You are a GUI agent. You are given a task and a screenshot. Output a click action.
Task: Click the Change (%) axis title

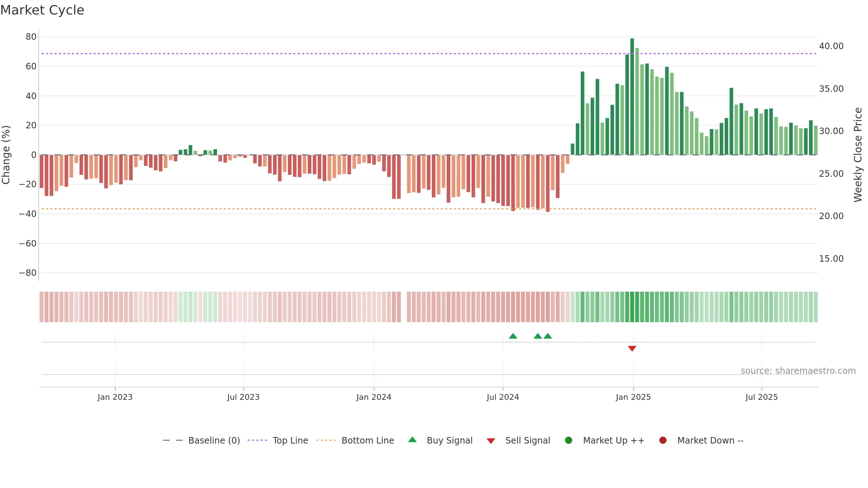(6, 155)
